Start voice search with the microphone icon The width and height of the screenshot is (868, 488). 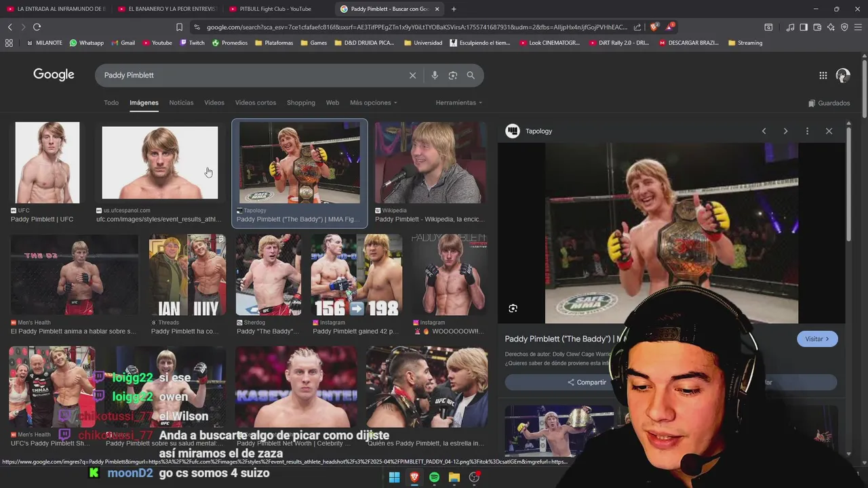coord(435,75)
